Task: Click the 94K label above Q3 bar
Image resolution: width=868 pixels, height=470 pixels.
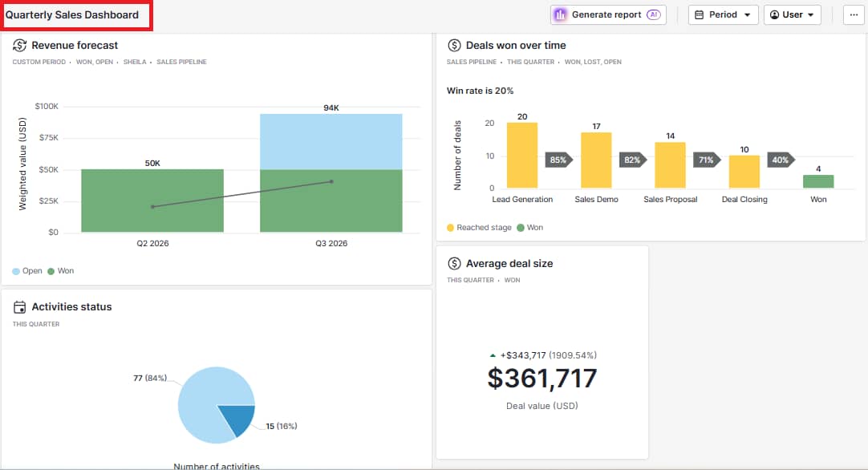Action: coord(331,108)
